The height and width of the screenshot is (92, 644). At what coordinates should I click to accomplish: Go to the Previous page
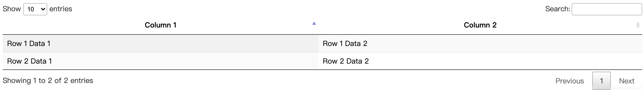coord(569,81)
